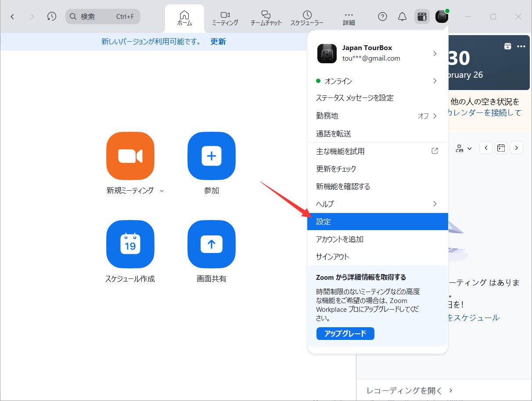The height and width of the screenshot is (401, 532).
Task: Click the 更新 update link
Action: coord(218,42)
